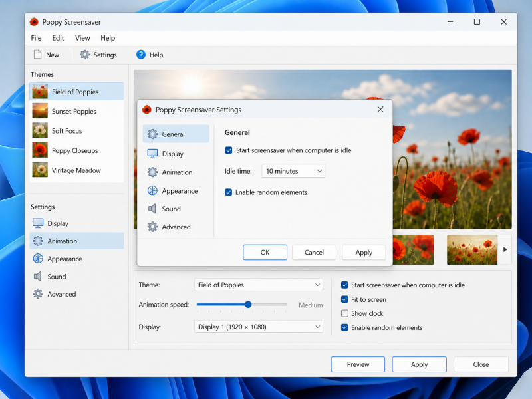Select the Field of Poppies theme thumbnail
532x399 pixels.
click(40, 92)
